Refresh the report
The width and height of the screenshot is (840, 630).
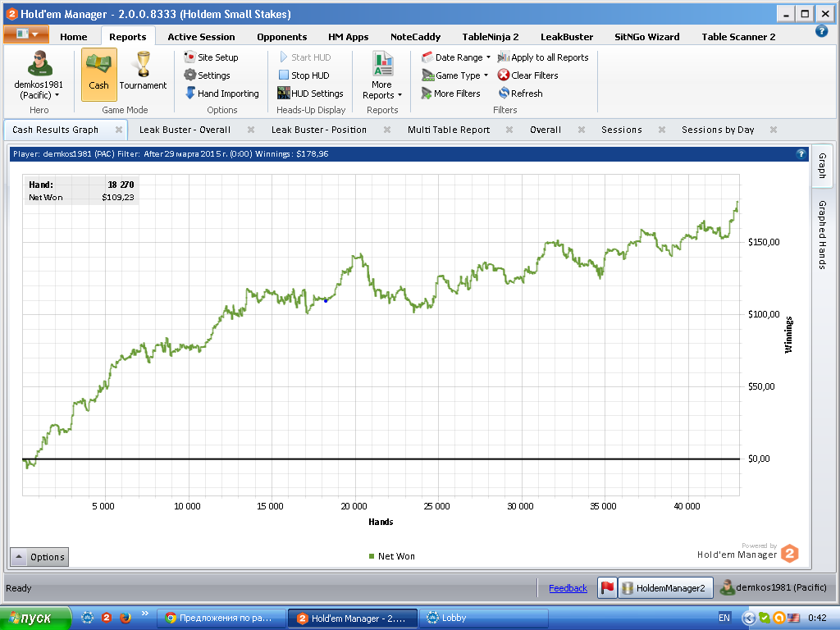coord(520,94)
